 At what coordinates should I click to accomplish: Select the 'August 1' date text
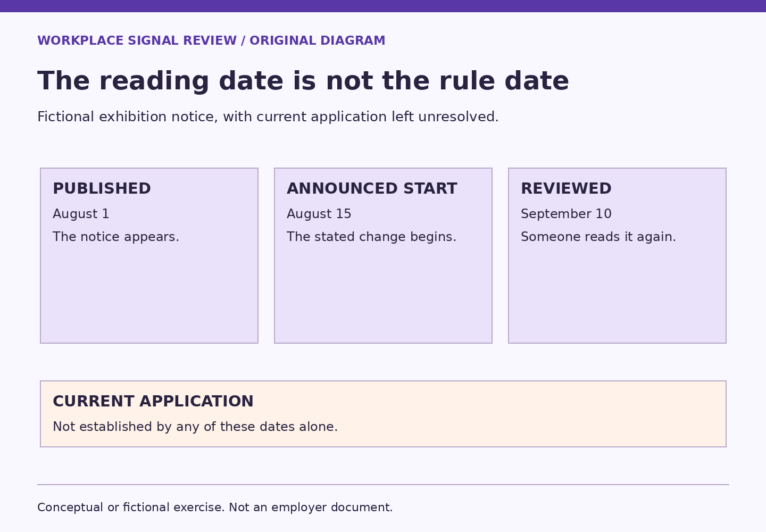click(x=81, y=214)
